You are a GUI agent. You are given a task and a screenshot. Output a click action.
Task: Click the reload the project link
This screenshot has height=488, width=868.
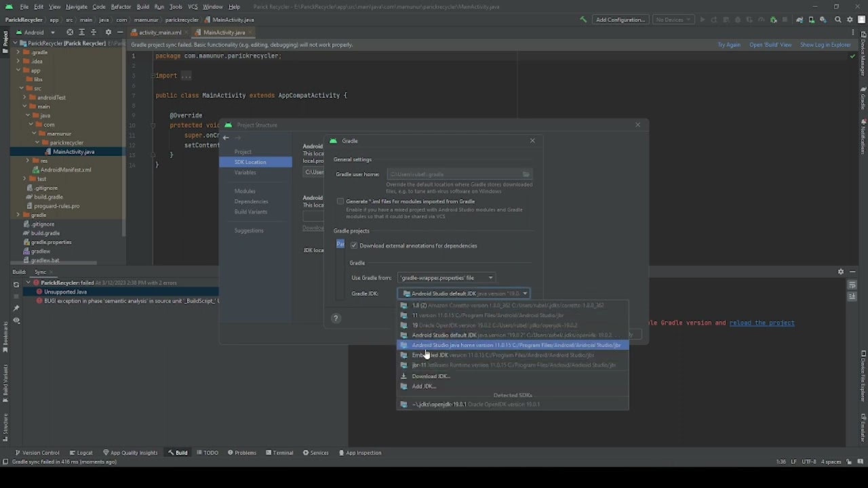click(762, 323)
